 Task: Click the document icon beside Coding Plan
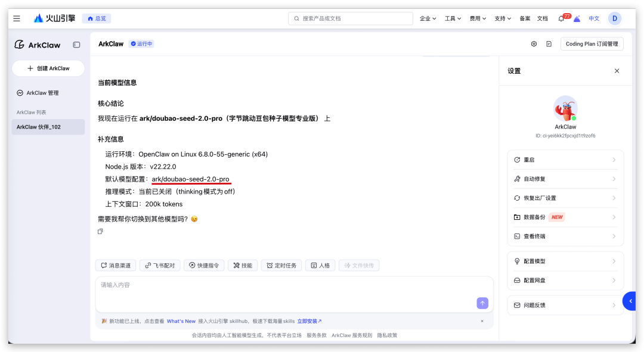(549, 44)
